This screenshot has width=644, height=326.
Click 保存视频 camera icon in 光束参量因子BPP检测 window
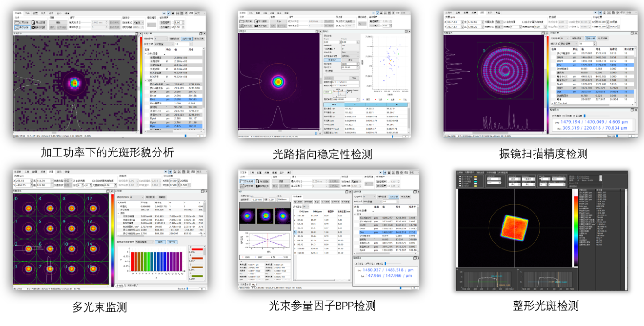point(258,186)
